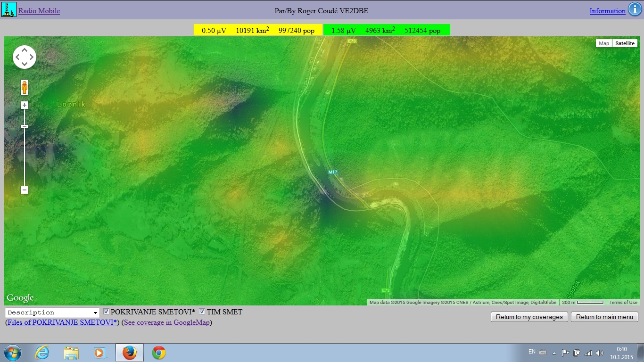The image size is (644, 362).
Task: Click the Radio Mobile logo icon
Action: tap(9, 10)
